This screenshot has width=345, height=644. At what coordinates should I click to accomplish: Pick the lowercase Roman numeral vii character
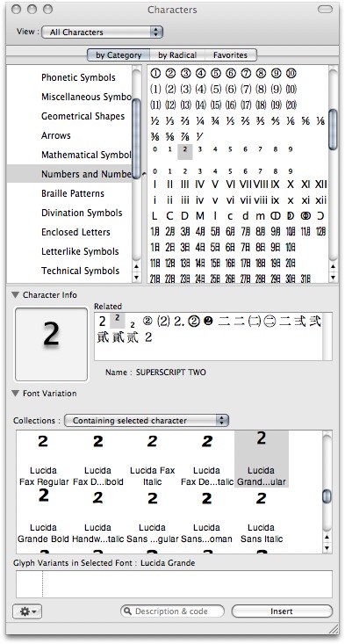[x=245, y=200]
